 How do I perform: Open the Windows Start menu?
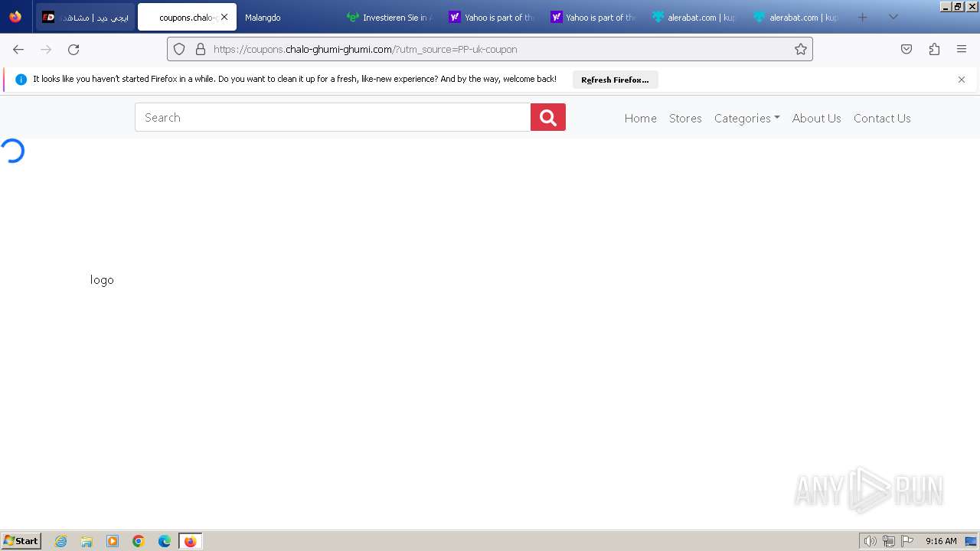pyautogui.click(x=21, y=541)
